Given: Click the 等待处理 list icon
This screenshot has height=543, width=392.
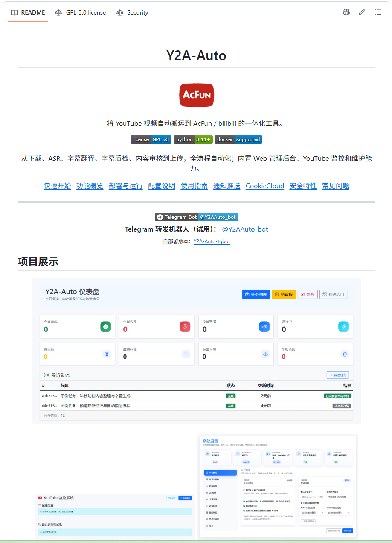Looking at the screenshot, I should [186, 354].
